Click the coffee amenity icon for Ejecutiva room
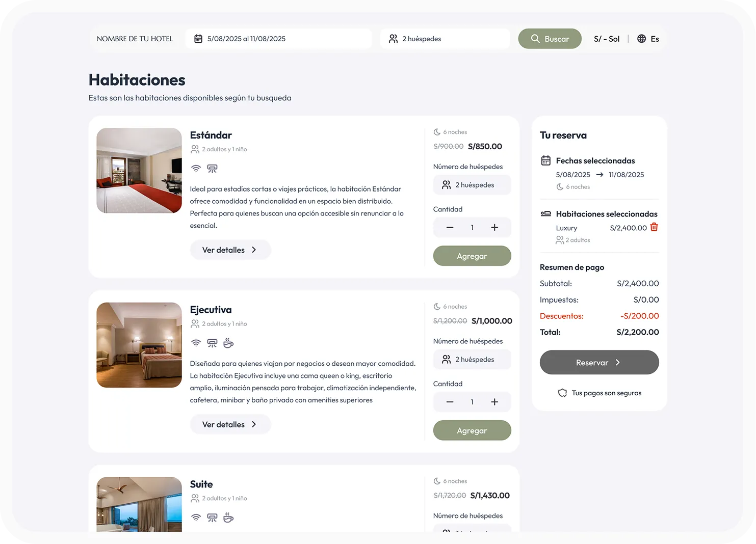 coord(228,343)
